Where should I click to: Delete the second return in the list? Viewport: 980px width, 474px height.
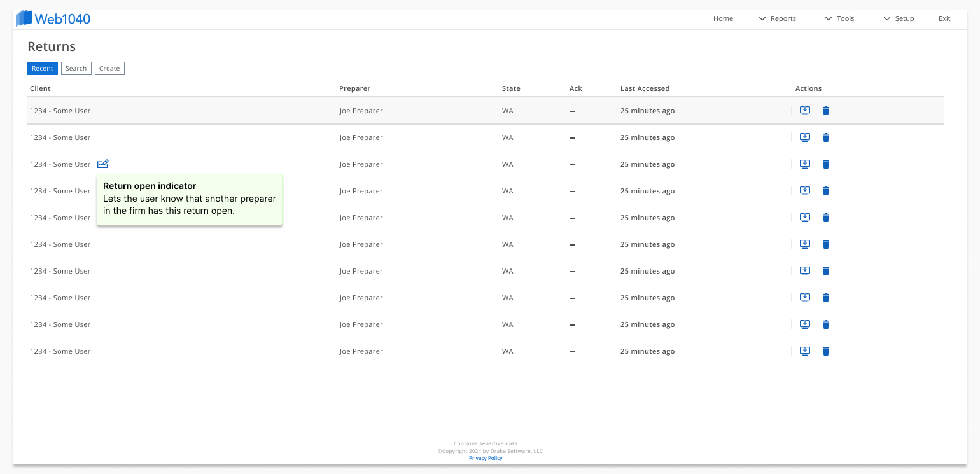[825, 137]
